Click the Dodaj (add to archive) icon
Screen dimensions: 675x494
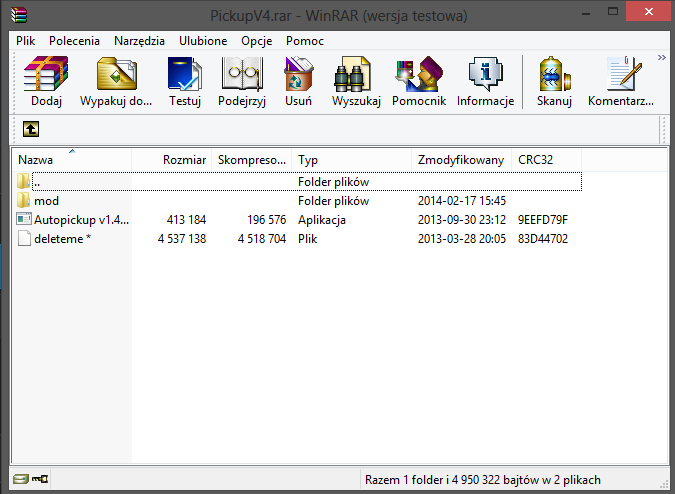click(x=46, y=74)
